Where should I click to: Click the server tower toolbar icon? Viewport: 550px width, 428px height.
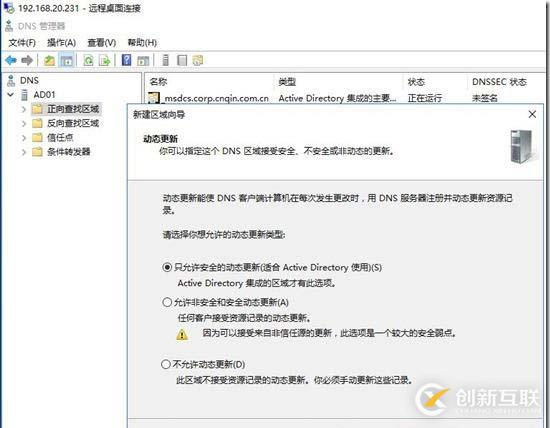click(x=166, y=60)
